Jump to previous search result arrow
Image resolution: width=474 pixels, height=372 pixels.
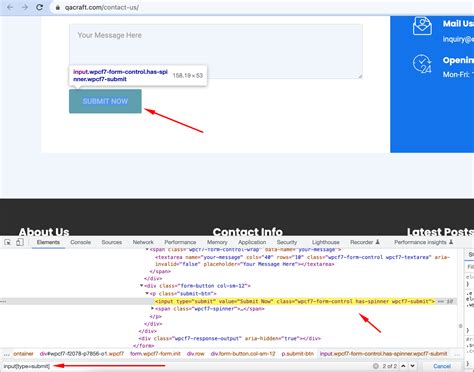[x=403, y=366]
